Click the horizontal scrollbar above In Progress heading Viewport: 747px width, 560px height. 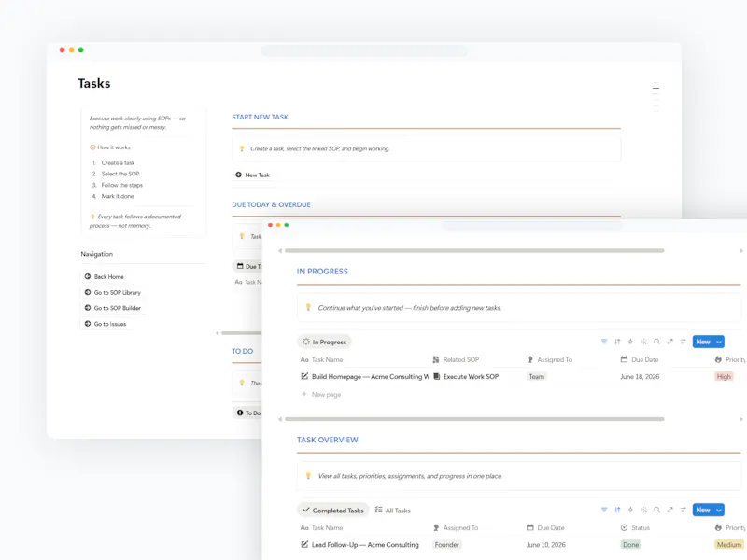[x=474, y=250]
